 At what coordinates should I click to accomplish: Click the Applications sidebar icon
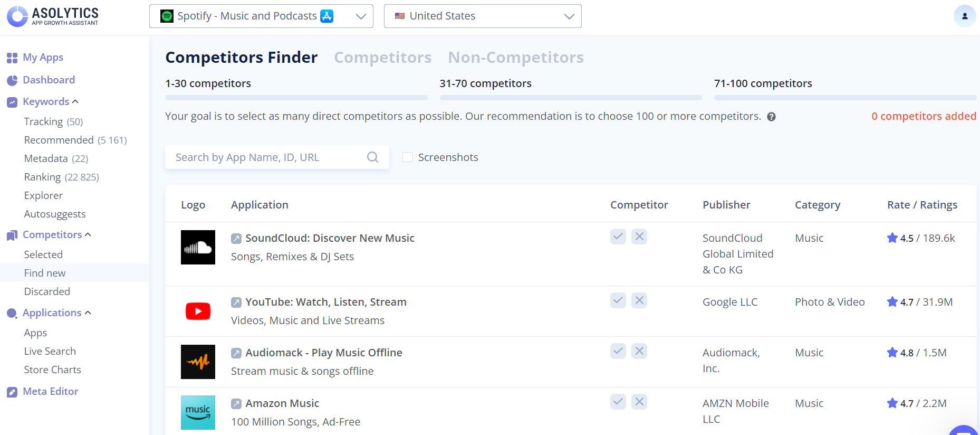12,313
